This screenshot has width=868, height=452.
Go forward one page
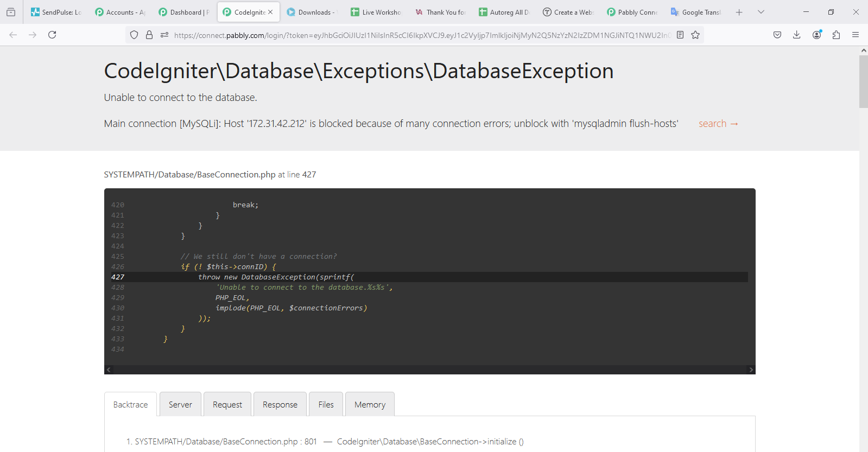pos(33,35)
